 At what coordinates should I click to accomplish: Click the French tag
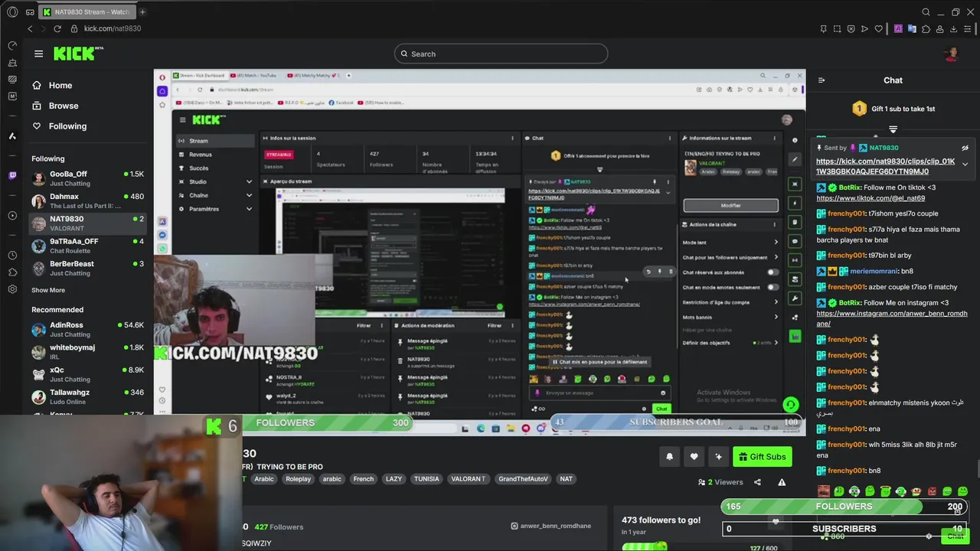(x=364, y=479)
